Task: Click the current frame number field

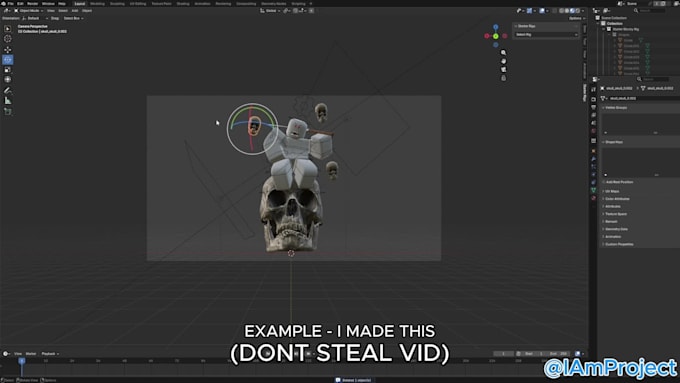Action: pyautogui.click(x=503, y=354)
